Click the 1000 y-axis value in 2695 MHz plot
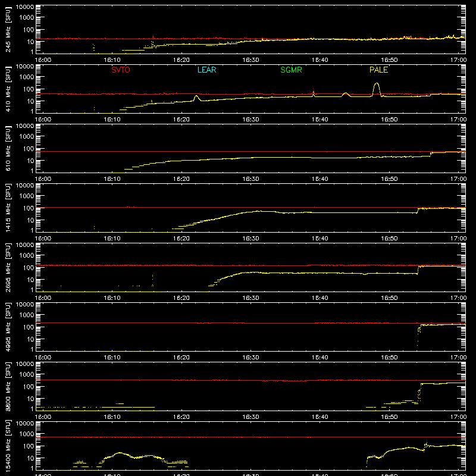This screenshot has width=476, height=476. (x=26, y=256)
